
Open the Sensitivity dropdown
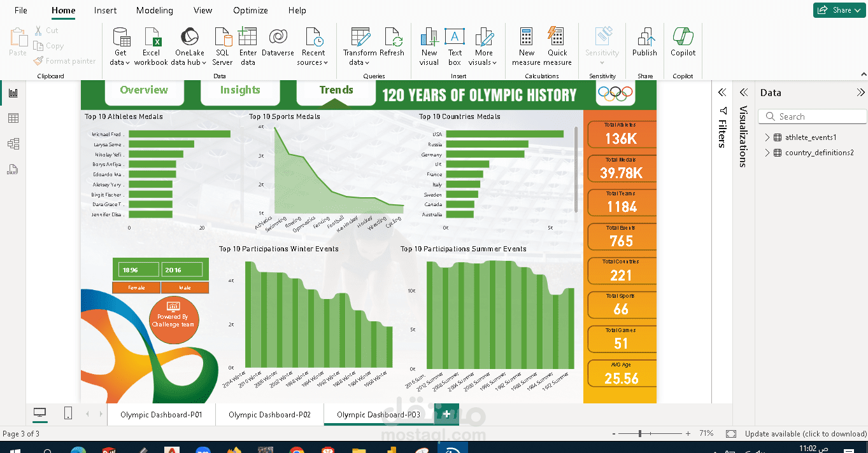tap(602, 46)
